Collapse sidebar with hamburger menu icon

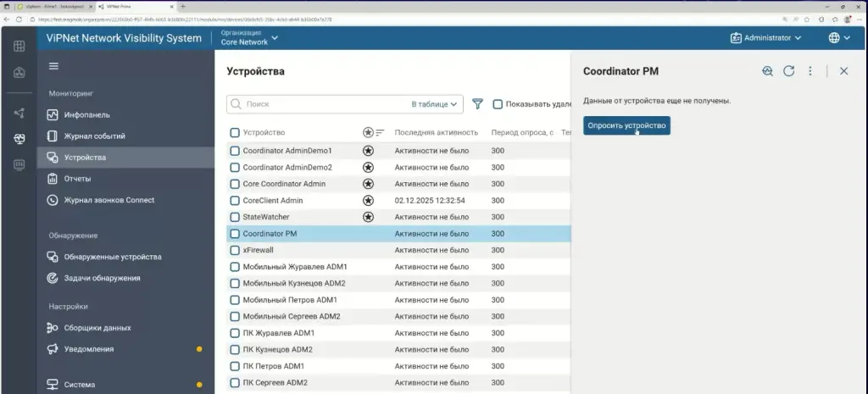(x=53, y=66)
